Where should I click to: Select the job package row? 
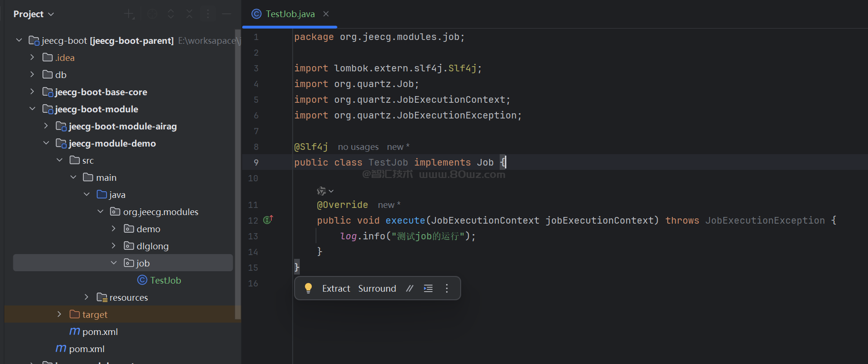123,263
